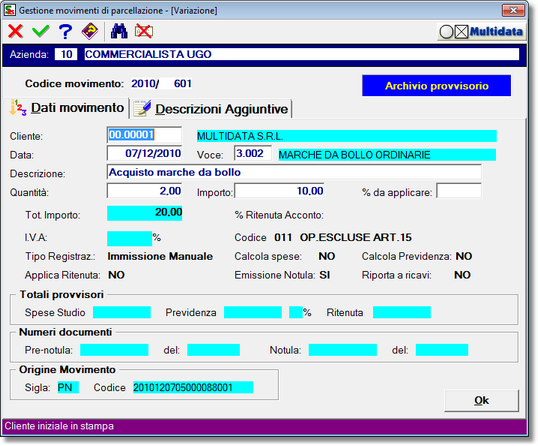Click the crossed-out delete record icon
This screenshot has width=538, height=446.
click(x=144, y=31)
